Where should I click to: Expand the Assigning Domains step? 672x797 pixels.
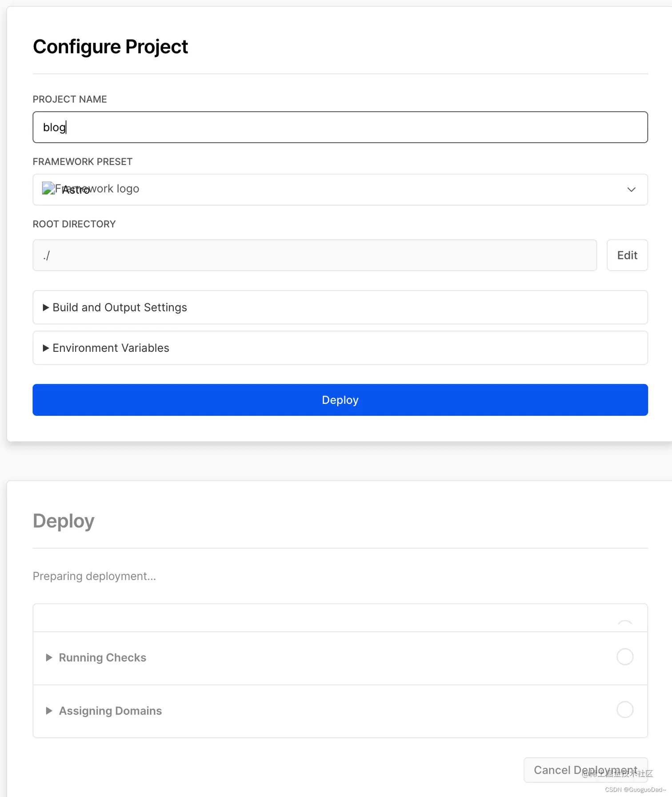point(340,711)
